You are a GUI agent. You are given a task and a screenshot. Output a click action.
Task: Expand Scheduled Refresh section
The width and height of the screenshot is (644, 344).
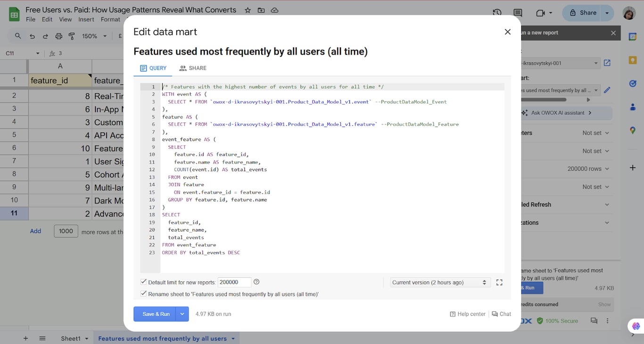607,205
